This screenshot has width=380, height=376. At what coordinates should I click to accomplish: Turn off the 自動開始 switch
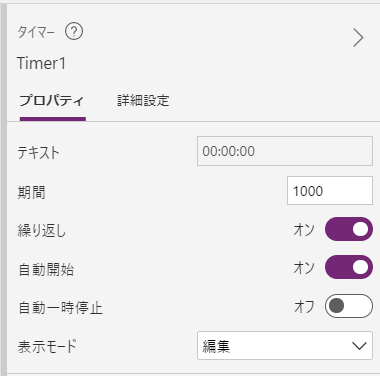tap(349, 267)
